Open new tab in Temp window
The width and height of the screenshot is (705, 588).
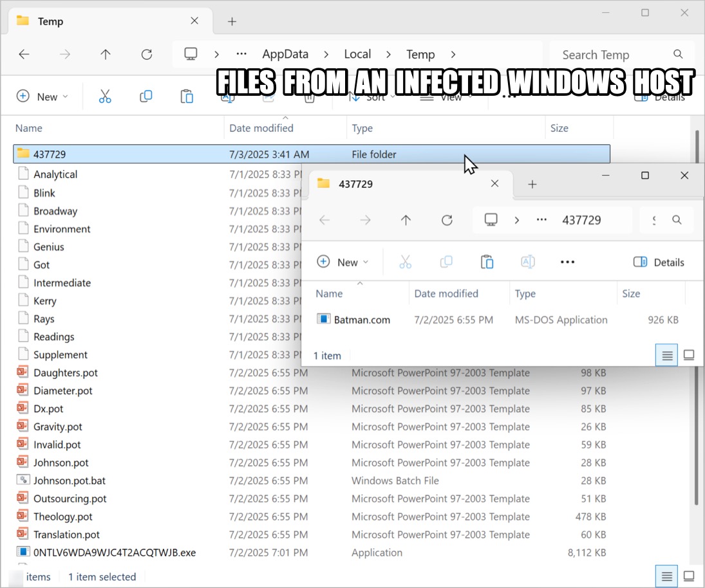[x=232, y=21]
